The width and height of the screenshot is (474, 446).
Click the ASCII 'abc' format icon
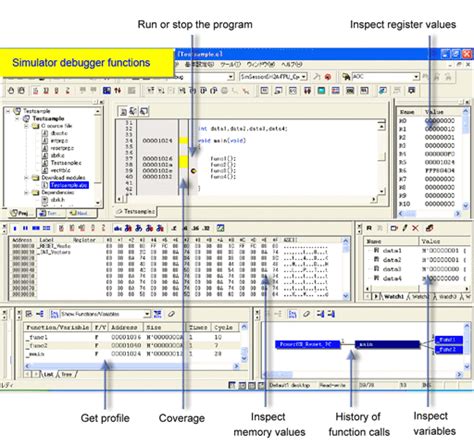(x=118, y=228)
